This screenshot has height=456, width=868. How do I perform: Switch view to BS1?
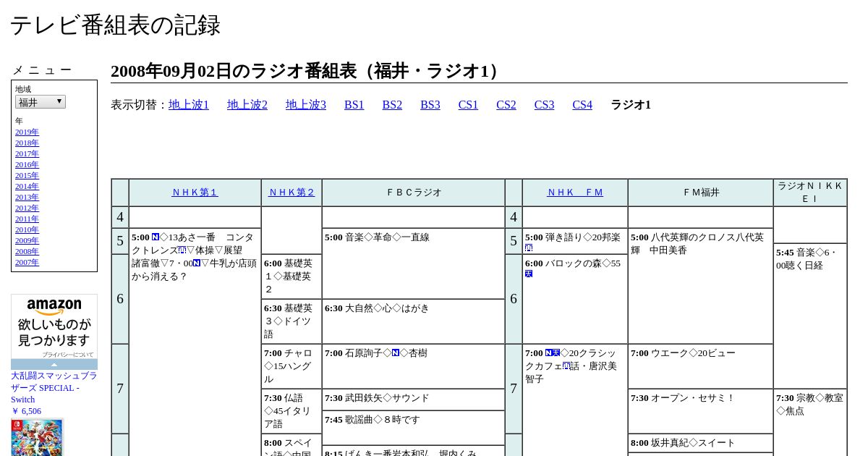[354, 105]
